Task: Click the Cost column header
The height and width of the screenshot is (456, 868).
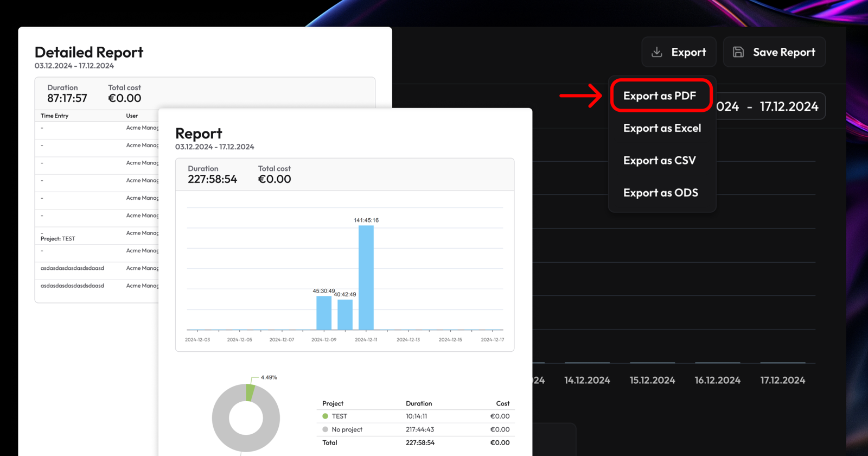Action: point(502,403)
